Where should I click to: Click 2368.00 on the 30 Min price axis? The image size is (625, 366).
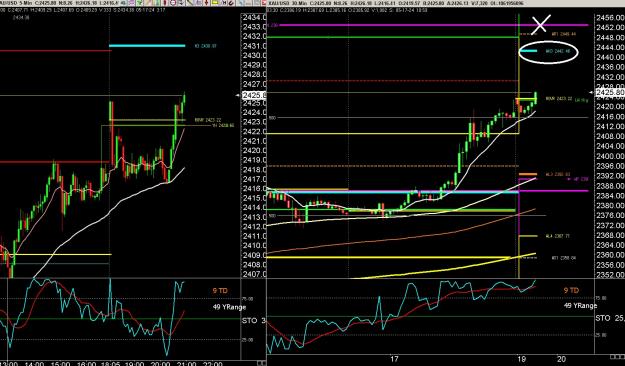[x=610, y=235]
